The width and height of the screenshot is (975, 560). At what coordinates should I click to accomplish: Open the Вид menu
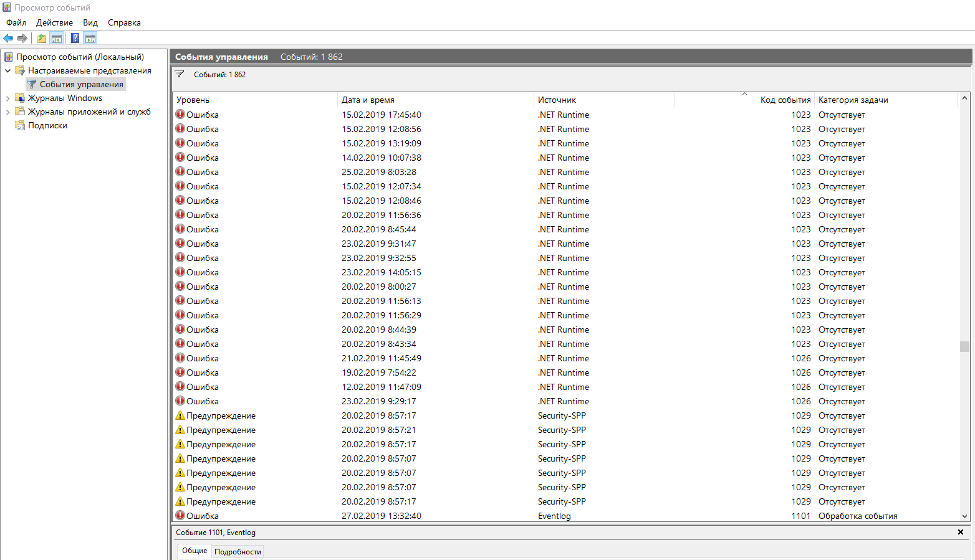[x=90, y=22]
